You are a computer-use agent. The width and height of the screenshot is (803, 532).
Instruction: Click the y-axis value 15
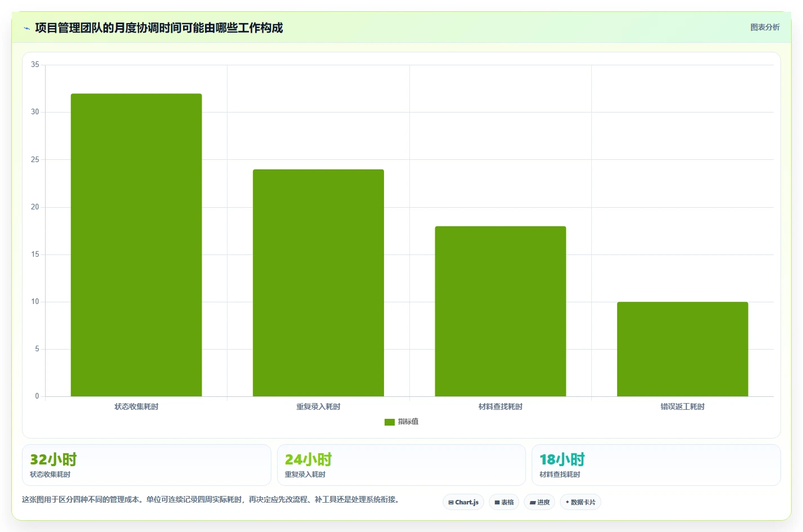pos(35,254)
